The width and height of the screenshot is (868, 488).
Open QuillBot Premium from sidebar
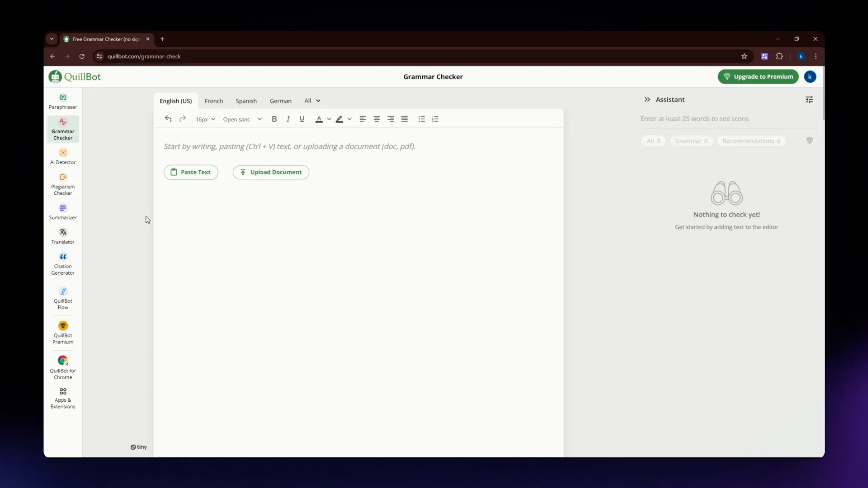point(63,333)
